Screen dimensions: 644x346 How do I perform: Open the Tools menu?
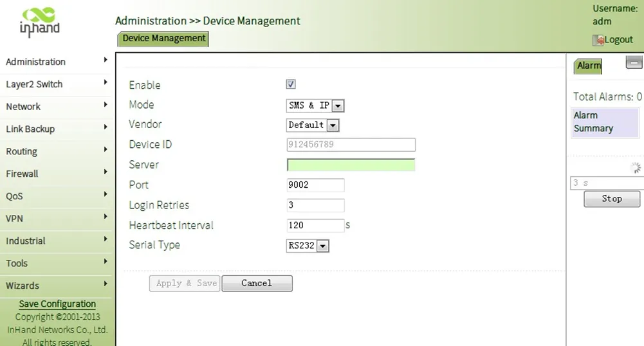point(56,263)
